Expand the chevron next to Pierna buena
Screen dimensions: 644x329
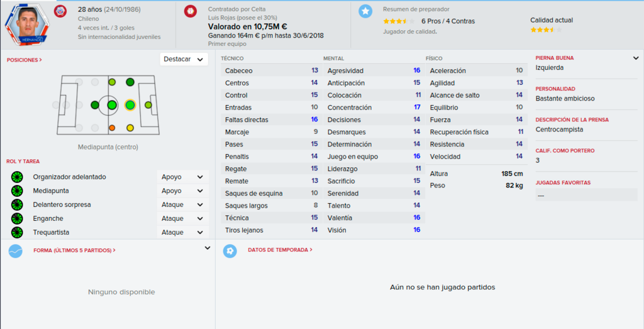point(636,59)
